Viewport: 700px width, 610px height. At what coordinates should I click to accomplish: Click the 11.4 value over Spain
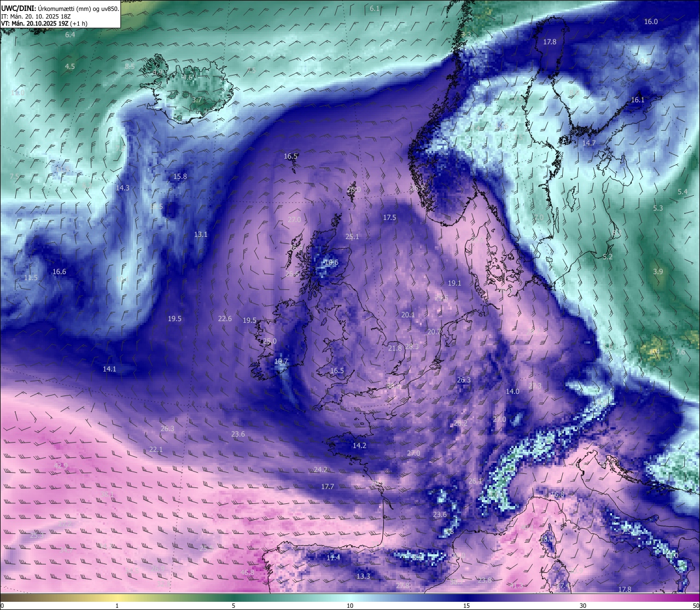pos(333,558)
